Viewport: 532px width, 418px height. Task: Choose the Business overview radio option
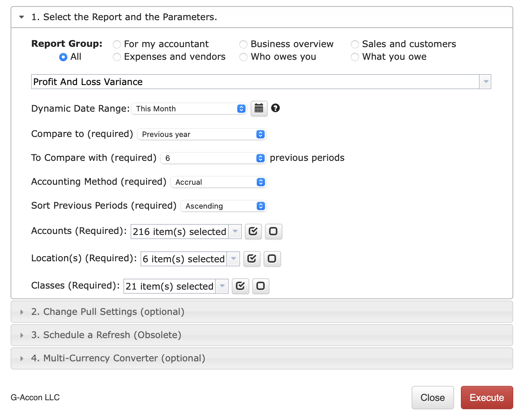pos(243,44)
